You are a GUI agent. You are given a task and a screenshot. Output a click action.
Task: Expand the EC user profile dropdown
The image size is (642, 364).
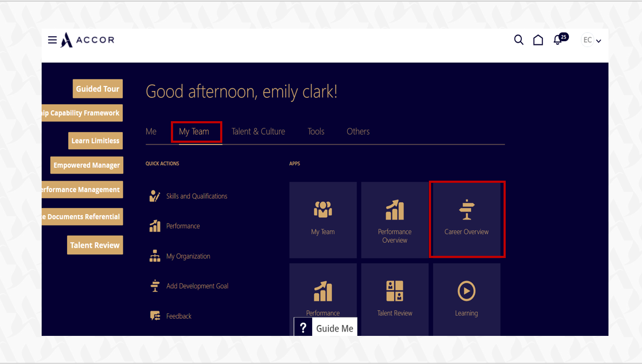tap(591, 40)
